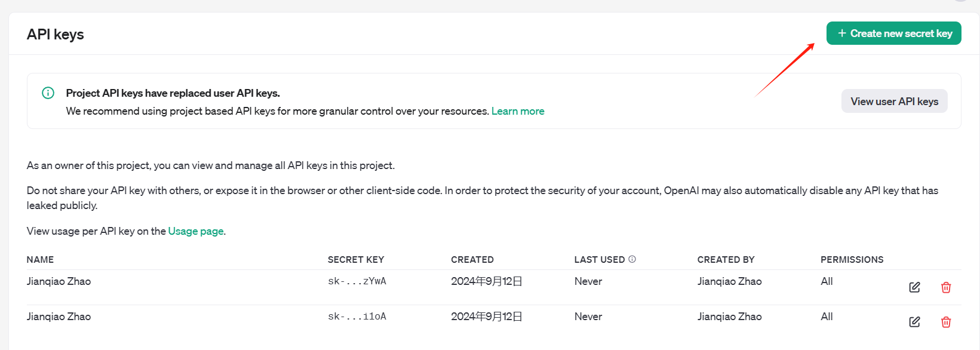This screenshot has width=980, height=350.
Task: Click the info icon in the project keys banner
Action: pos(48,93)
